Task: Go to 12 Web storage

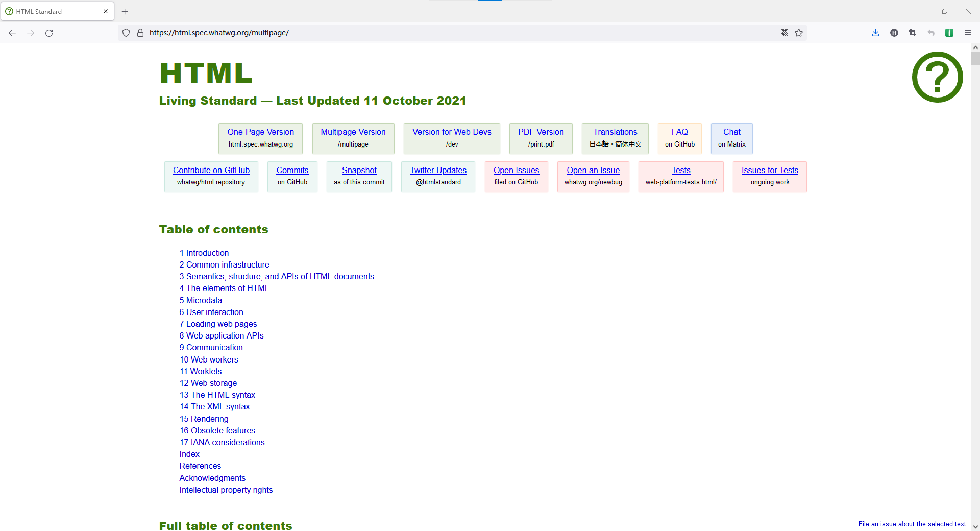Action: [x=208, y=383]
